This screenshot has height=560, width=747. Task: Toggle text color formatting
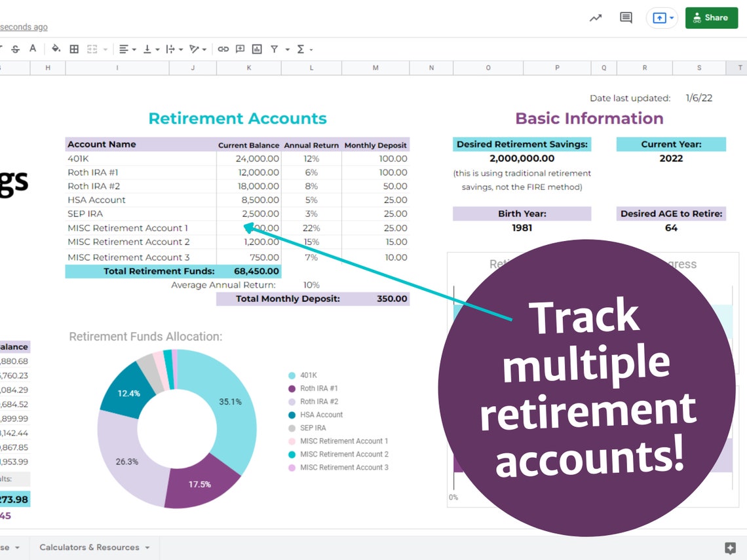[x=32, y=49]
